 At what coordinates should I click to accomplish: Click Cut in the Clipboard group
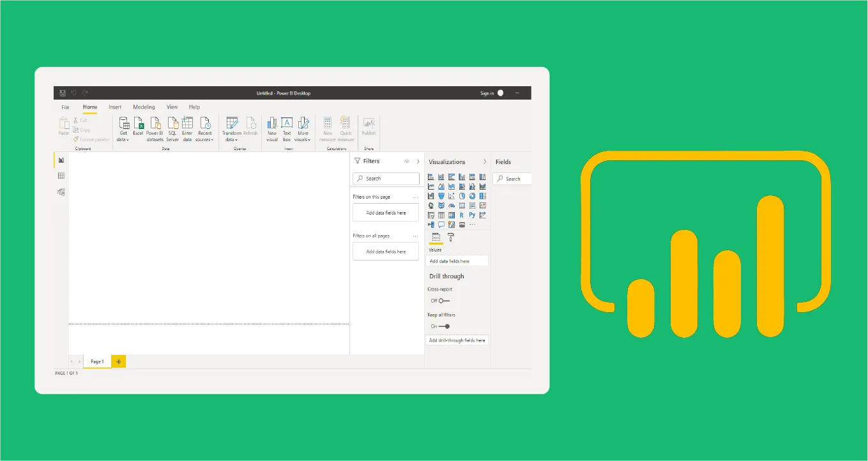[80, 120]
